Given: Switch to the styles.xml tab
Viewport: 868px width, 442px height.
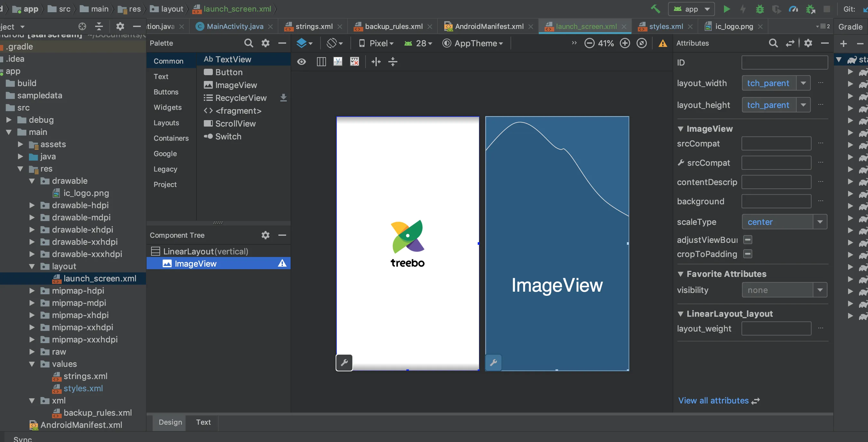Looking at the screenshot, I should point(665,26).
